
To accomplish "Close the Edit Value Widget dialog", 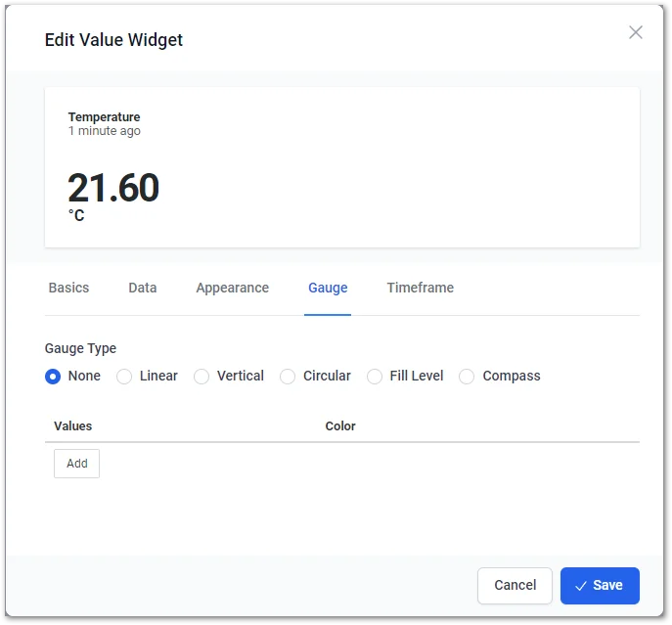I will [635, 32].
